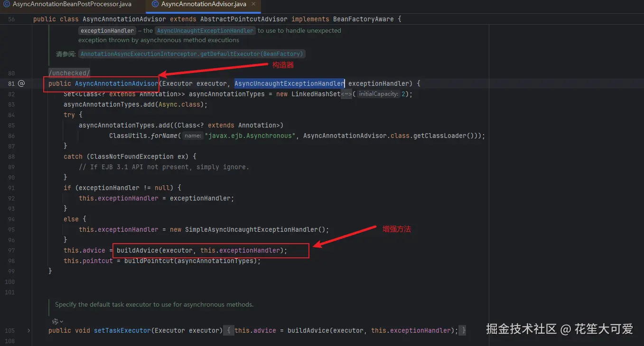This screenshot has width=644, height=346.
Task: Click SimpleAsyncUncaughtExceptionHandler on line 95
Action: point(251,229)
